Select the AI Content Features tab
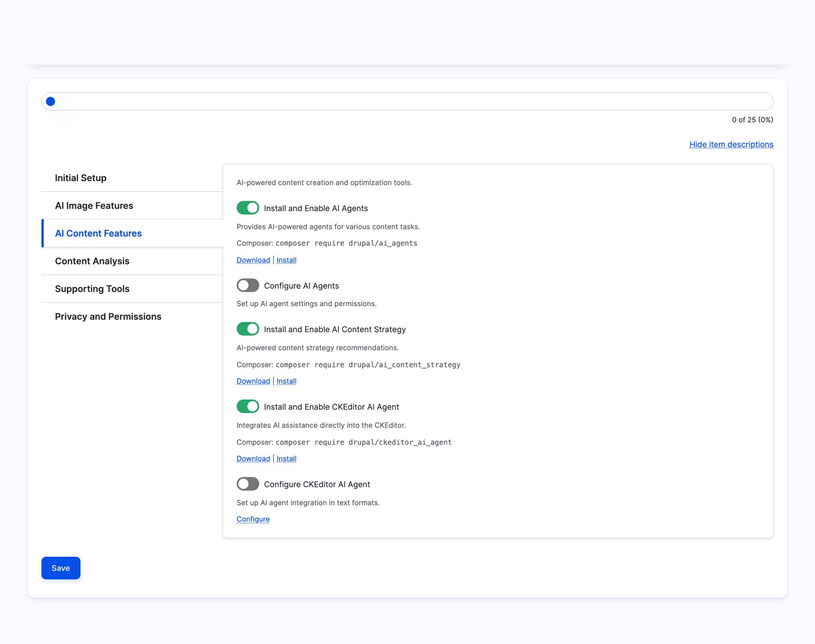This screenshot has width=815, height=644. (x=132, y=233)
